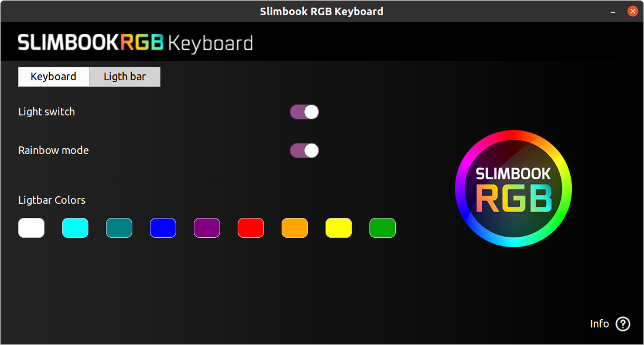Toggle the Light switch off
The height and width of the screenshot is (345, 644).
(x=304, y=112)
